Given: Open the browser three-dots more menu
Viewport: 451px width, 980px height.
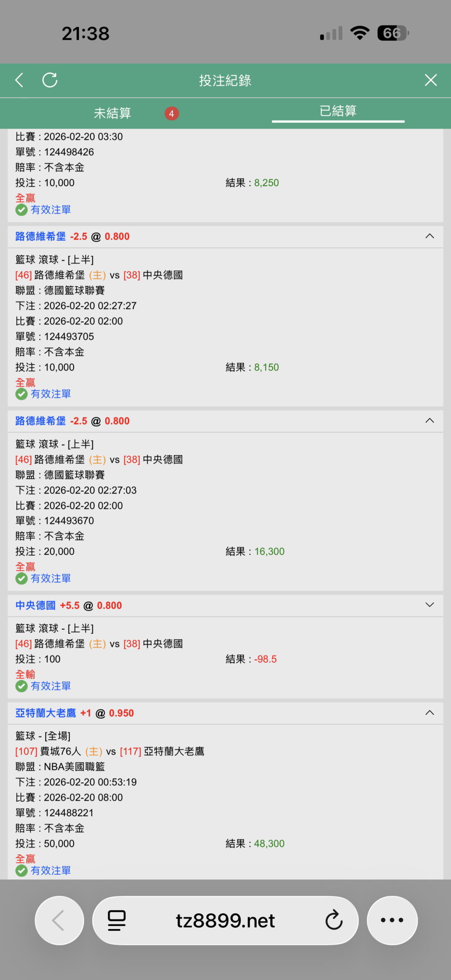Looking at the screenshot, I should point(392,920).
